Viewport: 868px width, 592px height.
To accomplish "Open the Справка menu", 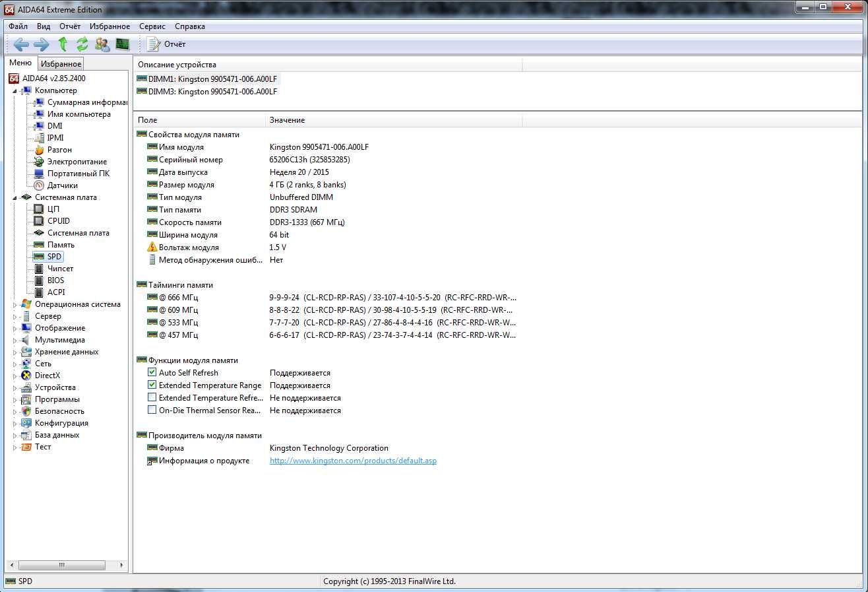I will tap(190, 26).
